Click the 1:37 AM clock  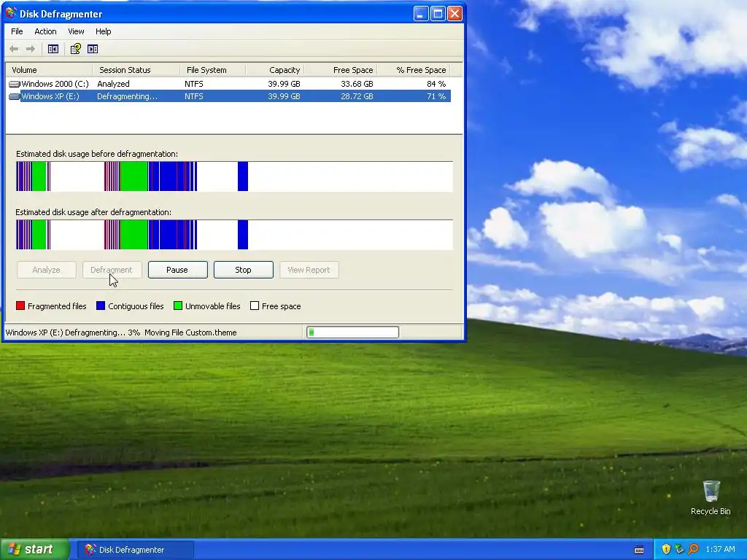coord(720,549)
